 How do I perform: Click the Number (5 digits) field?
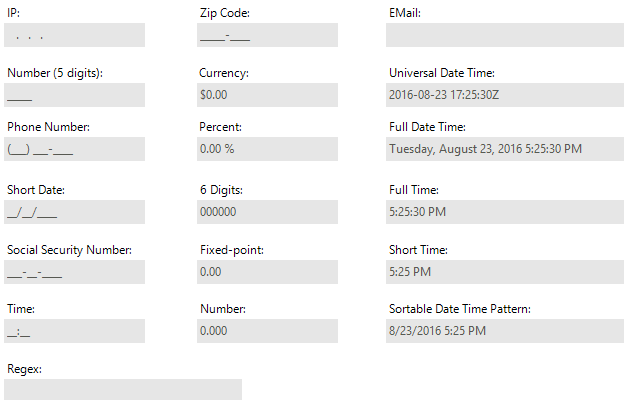(74, 95)
